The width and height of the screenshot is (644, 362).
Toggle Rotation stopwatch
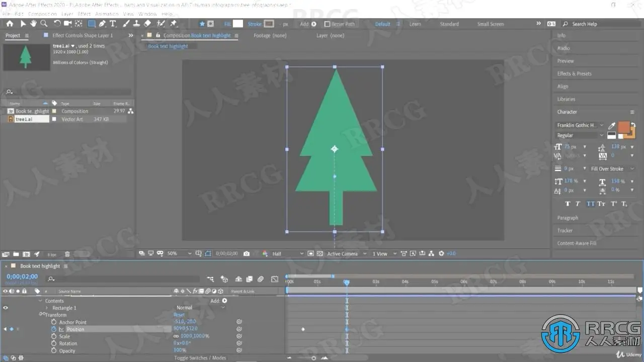tap(54, 343)
